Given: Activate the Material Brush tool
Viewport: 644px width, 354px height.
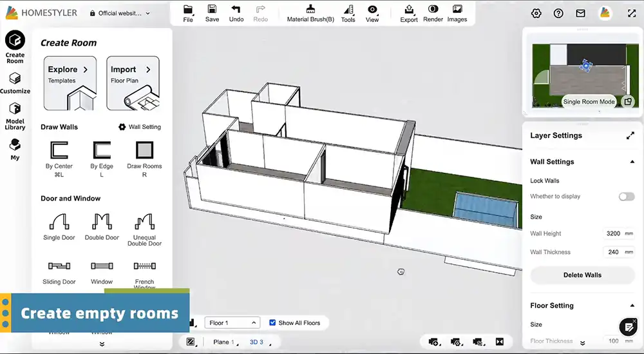Looking at the screenshot, I should coord(310,14).
